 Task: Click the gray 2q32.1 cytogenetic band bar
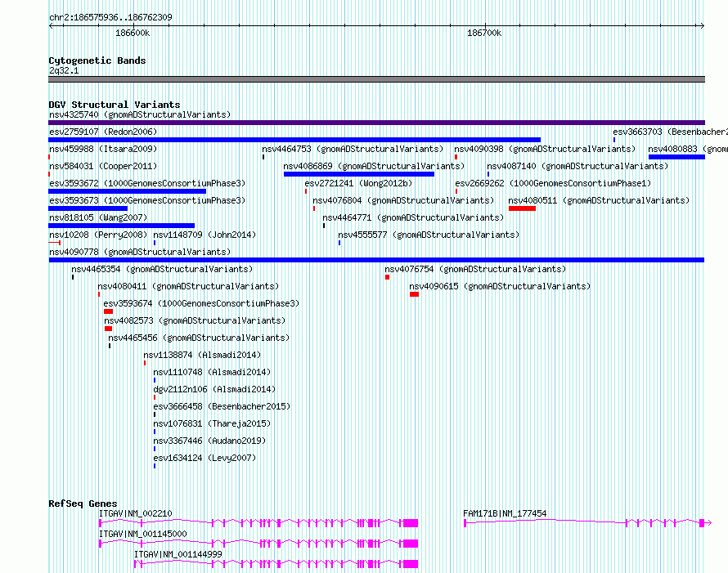coord(376,79)
